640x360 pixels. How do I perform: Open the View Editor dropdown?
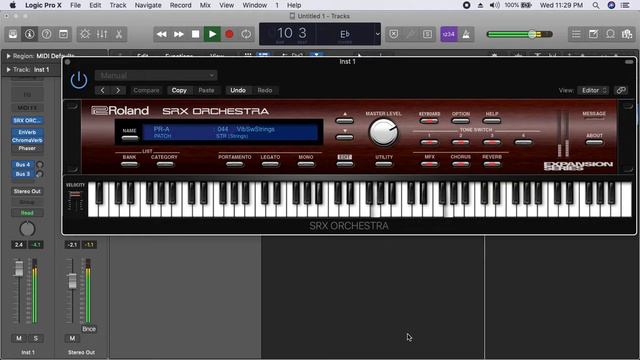click(x=593, y=90)
